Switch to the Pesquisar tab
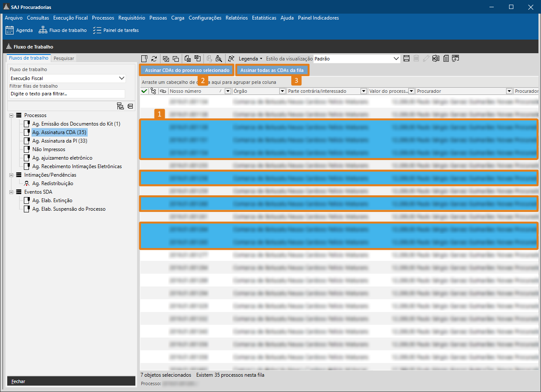The width and height of the screenshot is (541, 392). [64, 58]
